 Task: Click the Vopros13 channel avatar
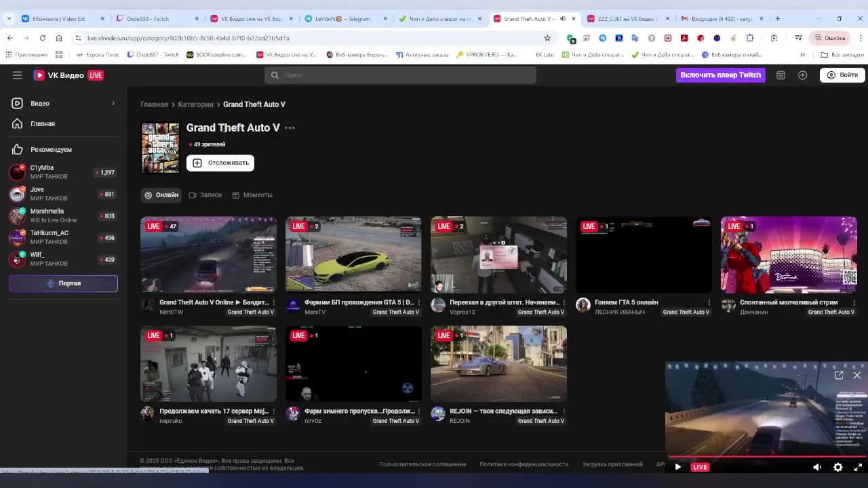tap(438, 305)
